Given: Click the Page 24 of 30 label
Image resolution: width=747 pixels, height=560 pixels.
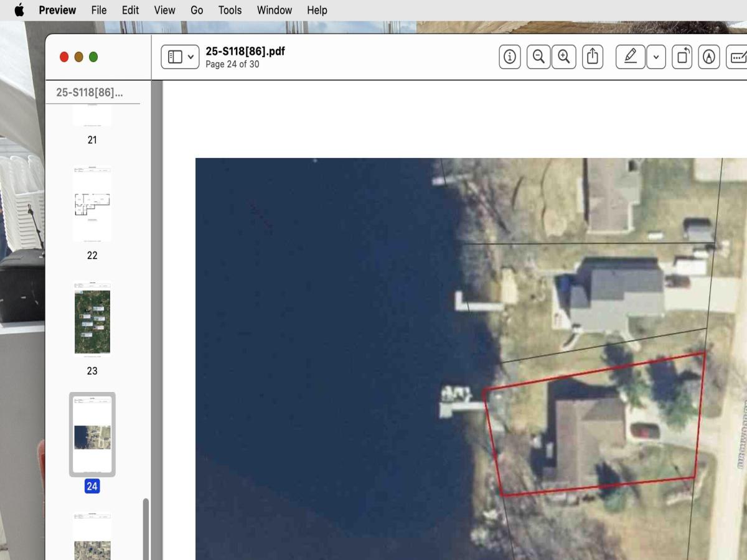Looking at the screenshot, I should click(x=232, y=64).
